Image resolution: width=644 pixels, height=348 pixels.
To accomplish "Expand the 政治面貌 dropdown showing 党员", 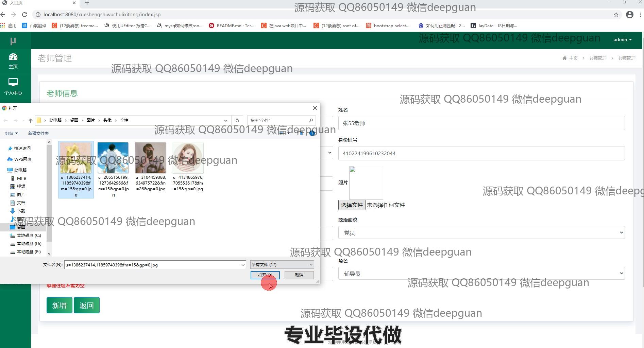I will pos(481,233).
